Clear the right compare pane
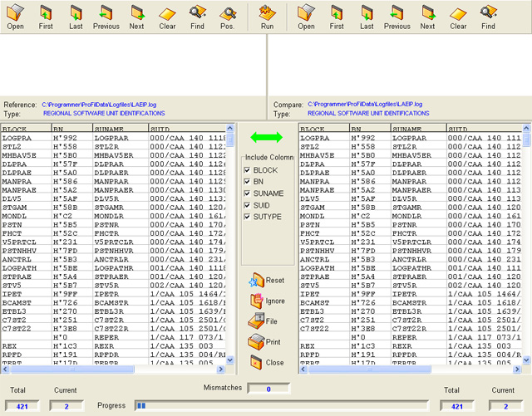 [458, 16]
